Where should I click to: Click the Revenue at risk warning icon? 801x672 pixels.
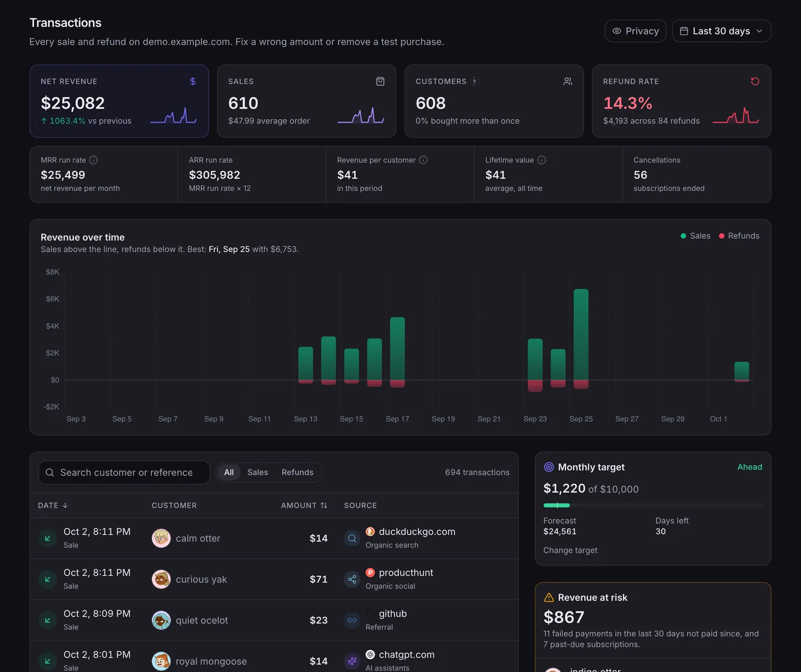click(x=549, y=597)
